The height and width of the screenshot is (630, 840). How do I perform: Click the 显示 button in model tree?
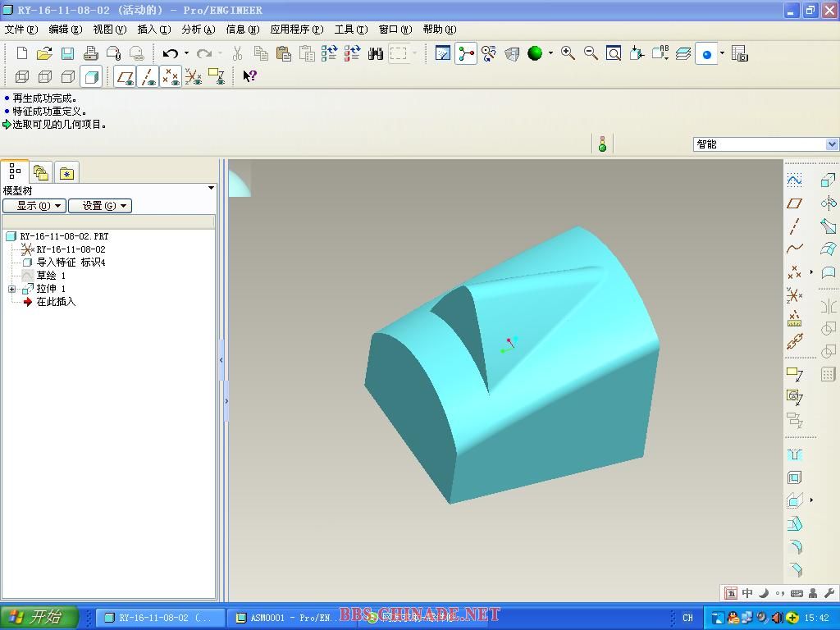(34, 206)
